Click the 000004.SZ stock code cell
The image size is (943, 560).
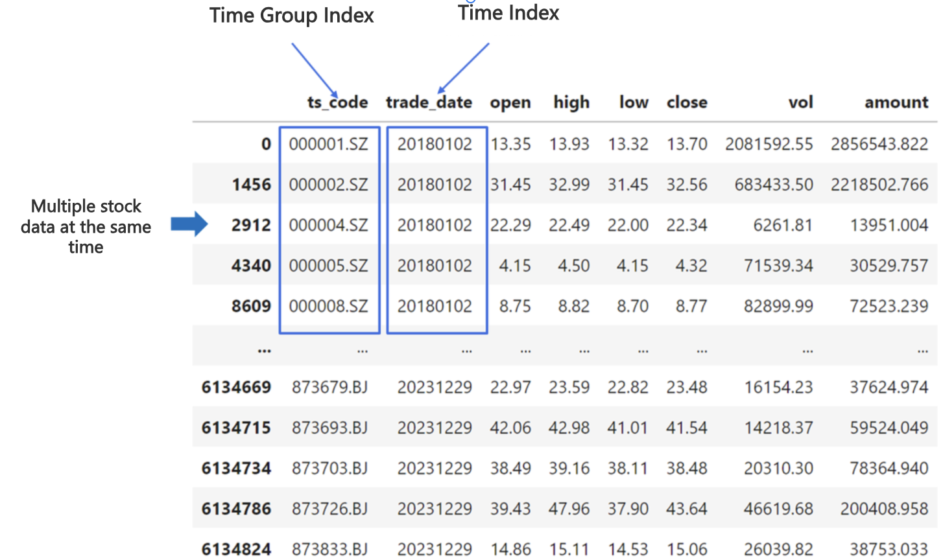(x=328, y=225)
